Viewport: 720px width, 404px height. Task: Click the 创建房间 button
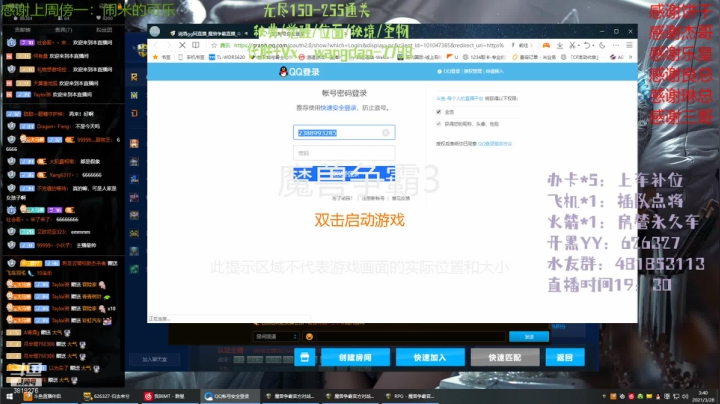click(355, 357)
